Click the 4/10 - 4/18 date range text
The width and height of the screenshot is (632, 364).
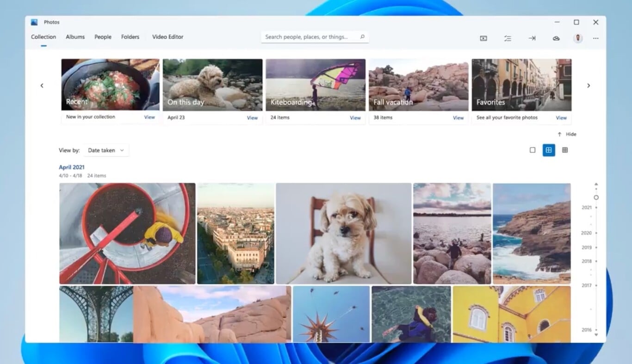point(70,176)
